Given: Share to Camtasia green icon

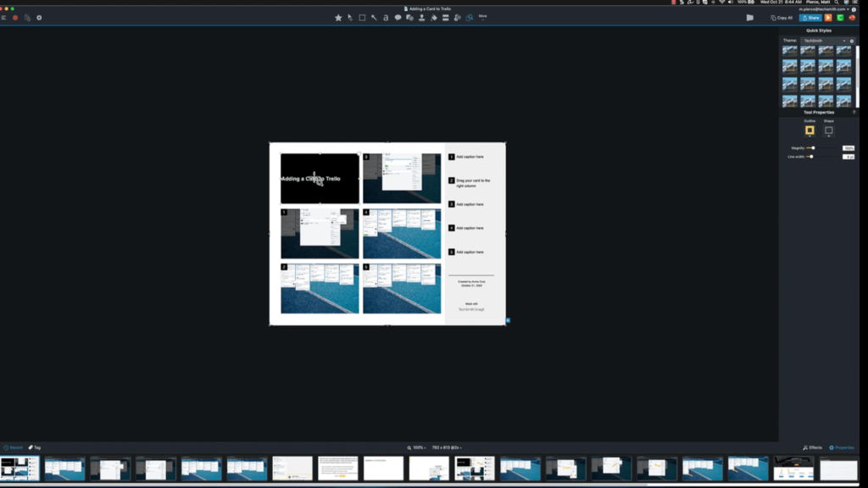Looking at the screenshot, I should coord(840,18).
